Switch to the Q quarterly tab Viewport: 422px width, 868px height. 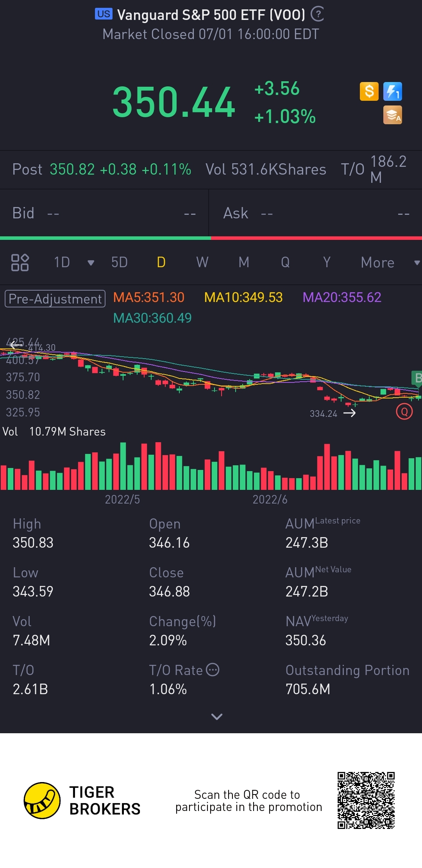285,263
